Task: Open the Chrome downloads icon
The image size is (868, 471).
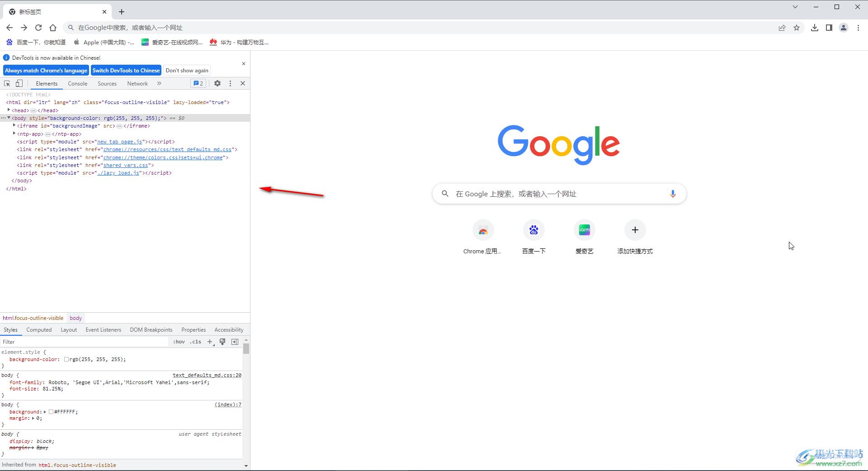Action: (815, 28)
